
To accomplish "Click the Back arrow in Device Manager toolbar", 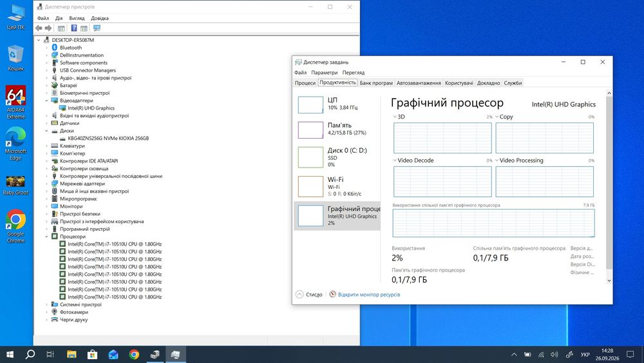I will click(x=39, y=28).
